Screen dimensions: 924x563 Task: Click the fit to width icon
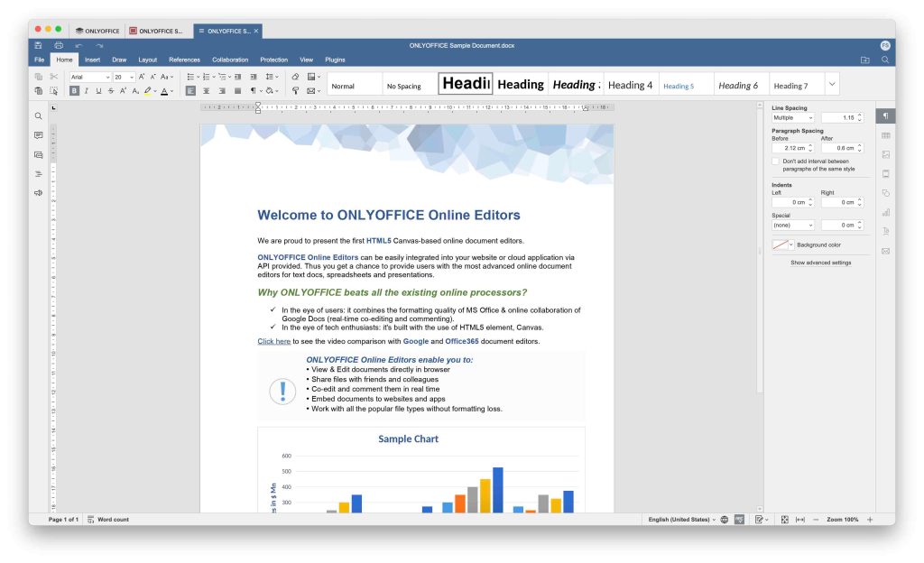pyautogui.click(x=799, y=520)
